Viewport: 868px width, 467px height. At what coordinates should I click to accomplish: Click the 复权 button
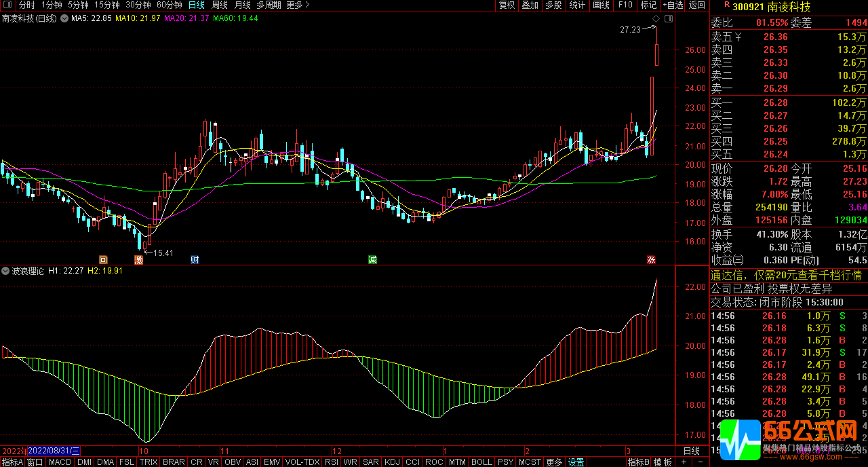click(x=507, y=5)
